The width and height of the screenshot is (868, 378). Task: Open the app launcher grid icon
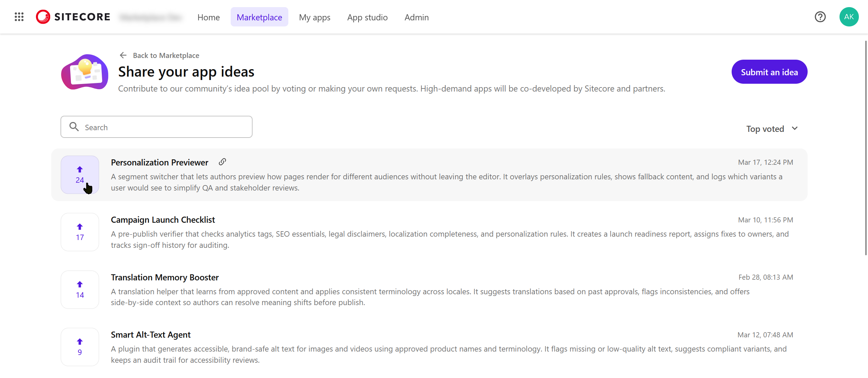[x=19, y=17]
